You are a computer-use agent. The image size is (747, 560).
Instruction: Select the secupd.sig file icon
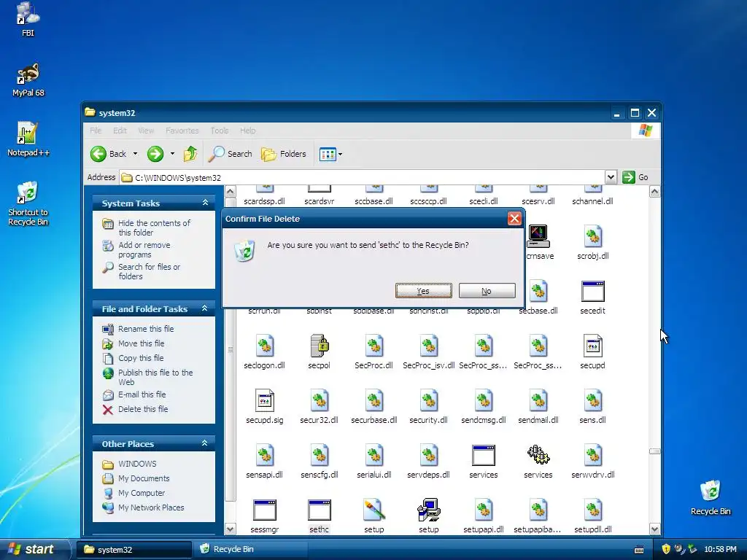coord(264,400)
